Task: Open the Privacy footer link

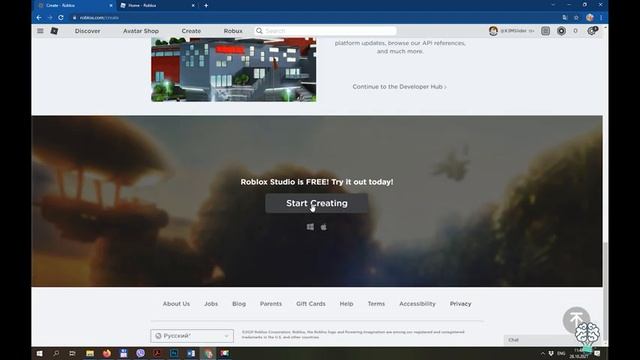Action: 460,304
